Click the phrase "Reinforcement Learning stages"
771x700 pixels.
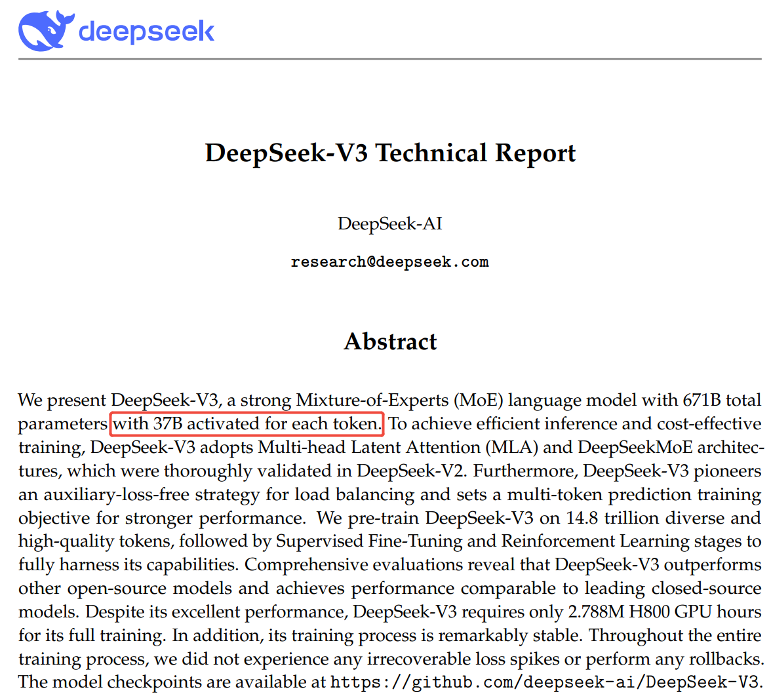click(x=620, y=541)
